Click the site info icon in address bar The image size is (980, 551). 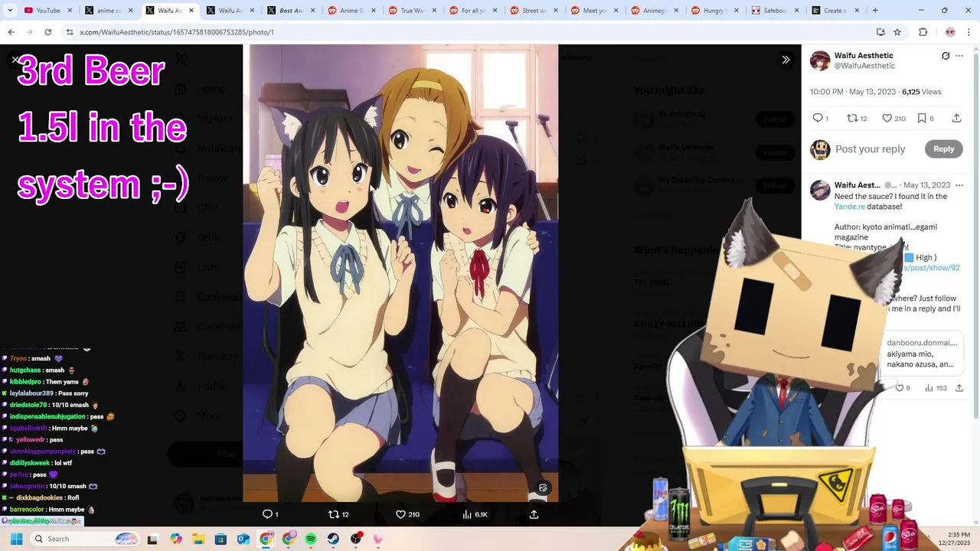(x=70, y=32)
